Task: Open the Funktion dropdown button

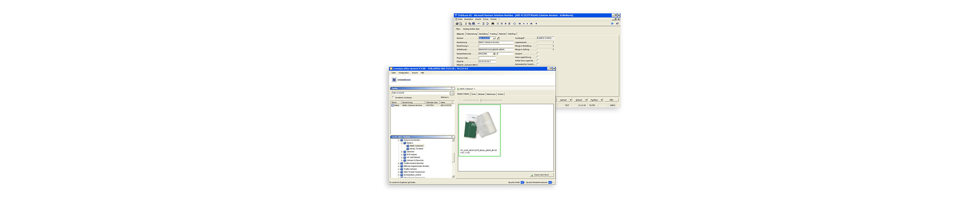Action: tap(595, 100)
